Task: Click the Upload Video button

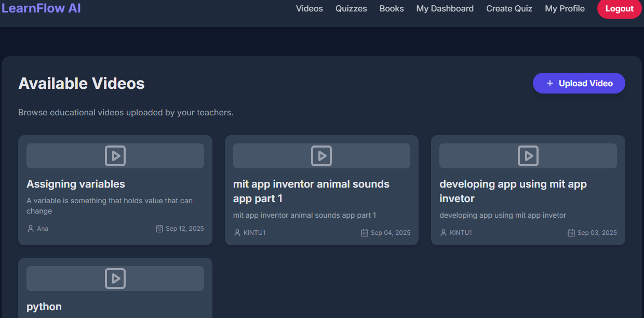Action: pyautogui.click(x=579, y=83)
